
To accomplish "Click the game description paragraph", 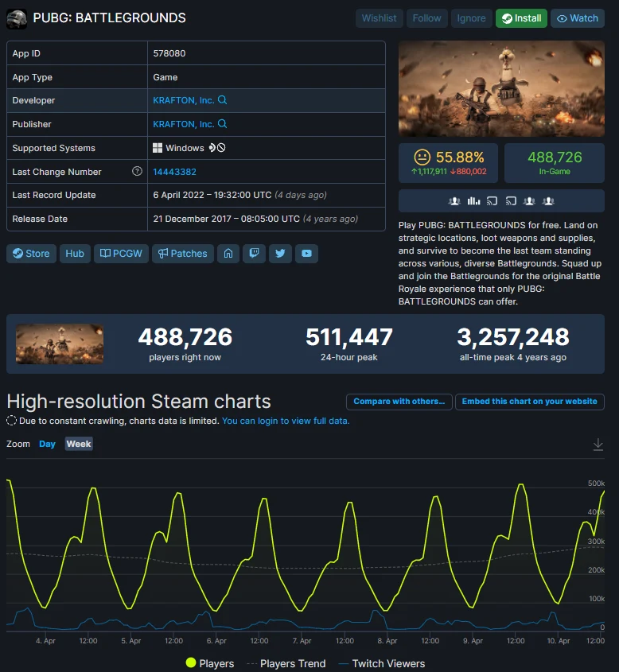I will pyautogui.click(x=500, y=263).
